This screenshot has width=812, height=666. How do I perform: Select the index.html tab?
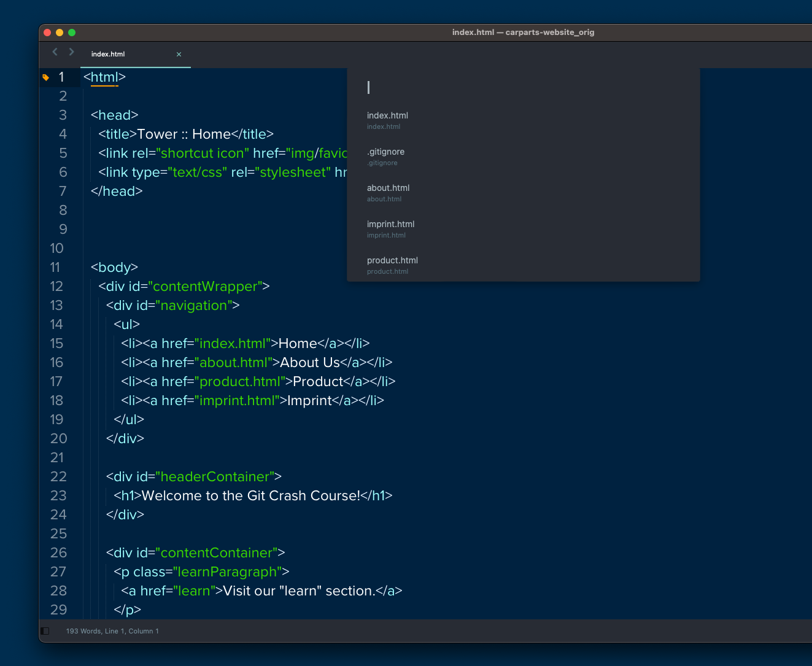(x=108, y=55)
